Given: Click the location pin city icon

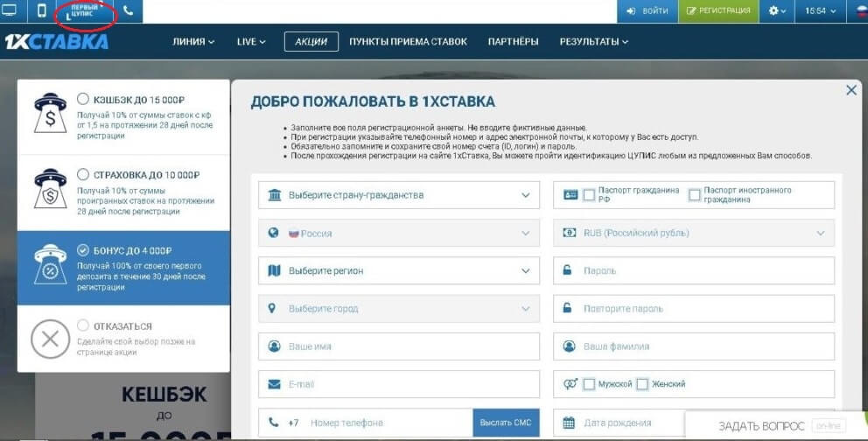Looking at the screenshot, I should (x=272, y=308).
